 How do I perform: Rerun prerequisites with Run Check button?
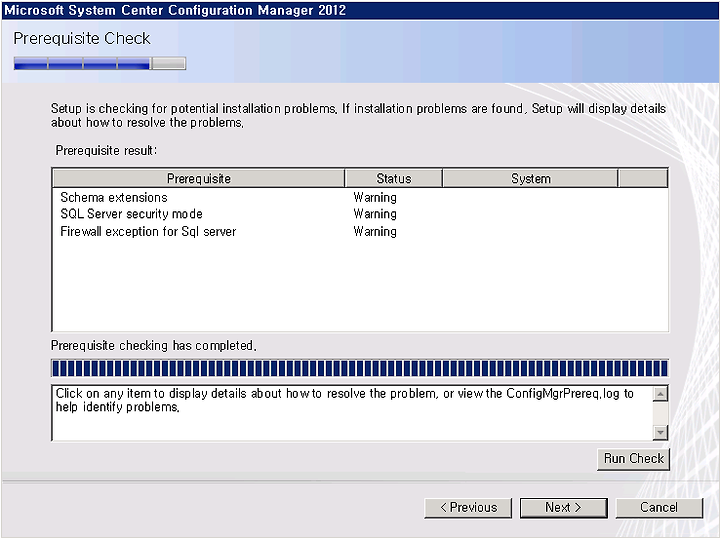coord(633,459)
